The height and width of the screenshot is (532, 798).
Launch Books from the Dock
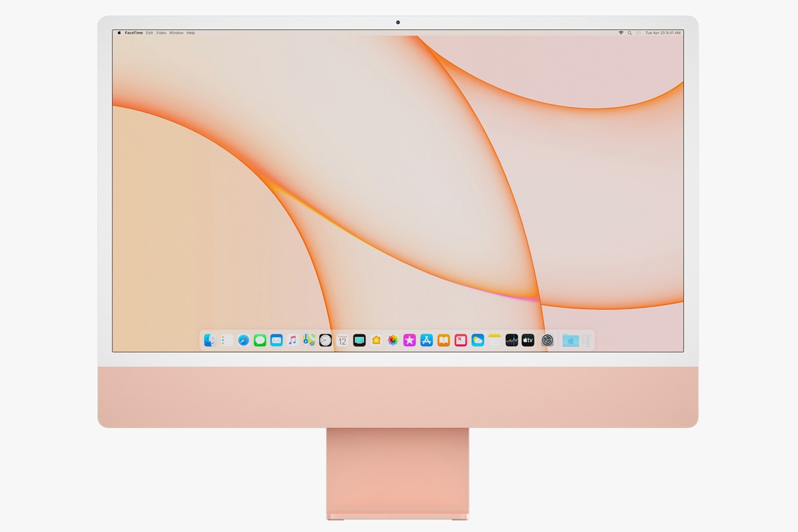point(444,340)
